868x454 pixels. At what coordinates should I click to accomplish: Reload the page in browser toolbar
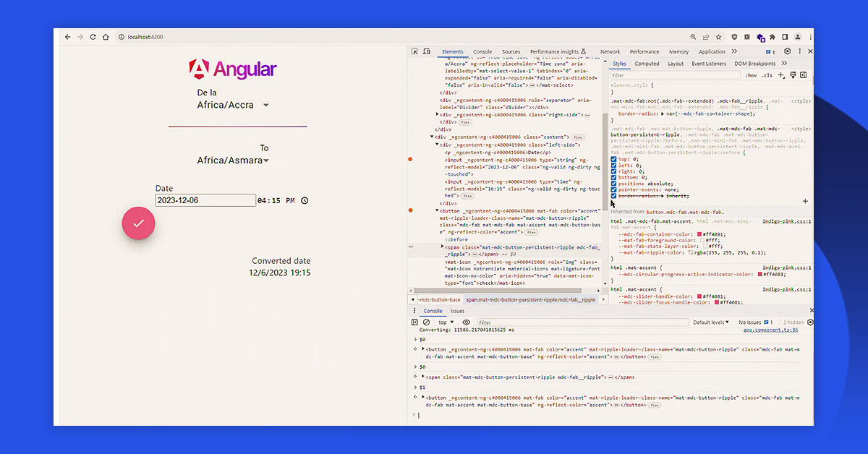(x=93, y=37)
